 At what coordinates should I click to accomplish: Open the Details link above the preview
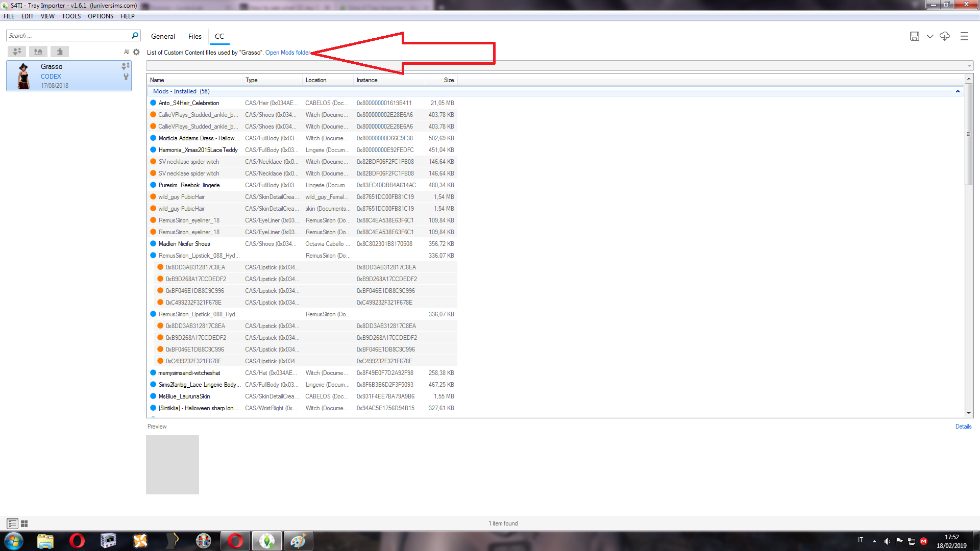[x=963, y=426]
